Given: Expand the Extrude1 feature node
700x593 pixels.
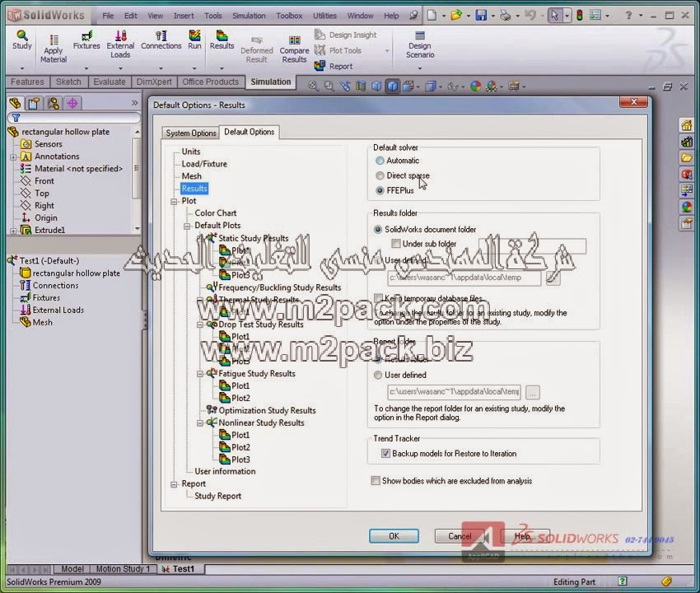Looking at the screenshot, I should [13, 231].
